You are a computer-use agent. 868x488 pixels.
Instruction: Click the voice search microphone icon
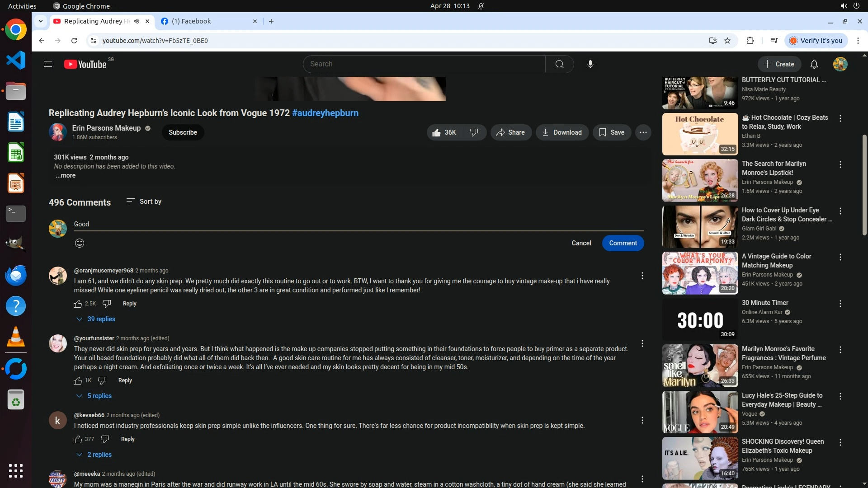coord(590,64)
